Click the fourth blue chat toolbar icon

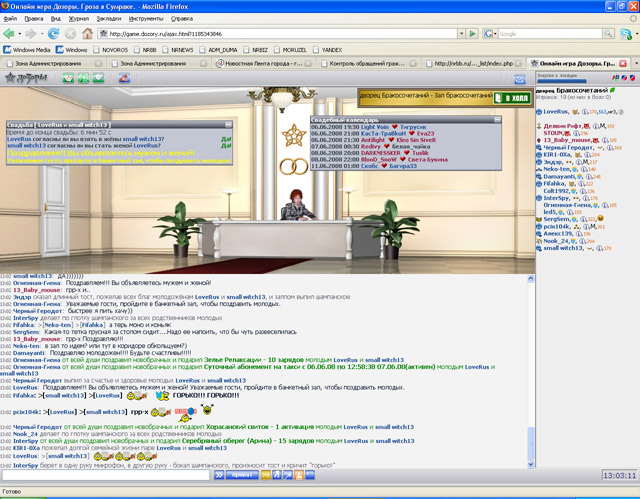click(x=277, y=475)
